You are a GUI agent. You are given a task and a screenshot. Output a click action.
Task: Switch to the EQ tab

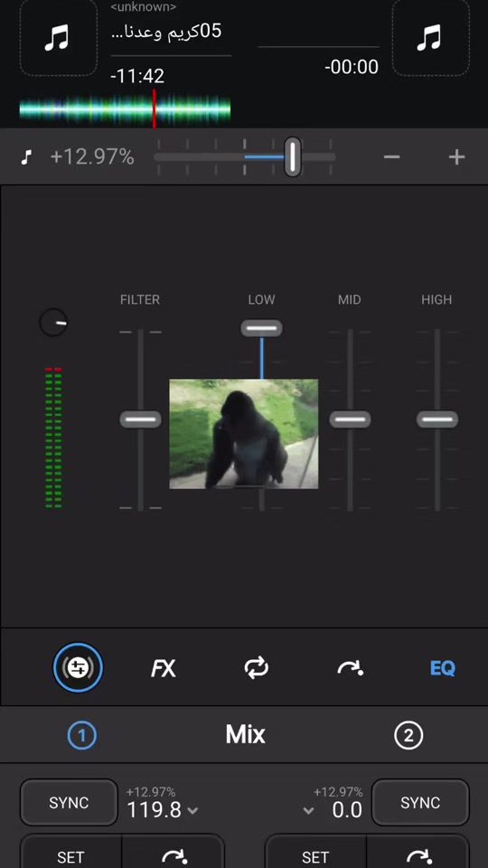[443, 669]
